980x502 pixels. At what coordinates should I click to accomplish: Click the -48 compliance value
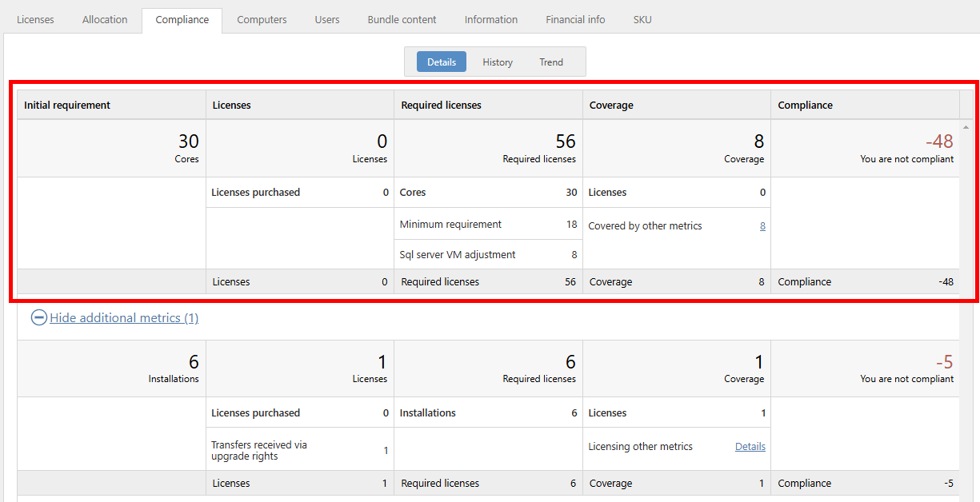click(939, 141)
